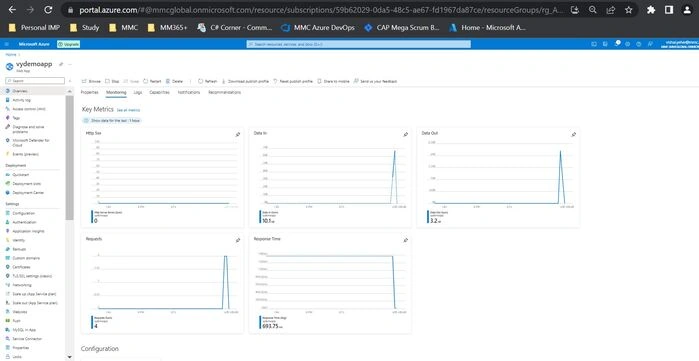Open directories and subscriptions filter icon
Viewport: 699px width, 361px height.
[605, 44]
